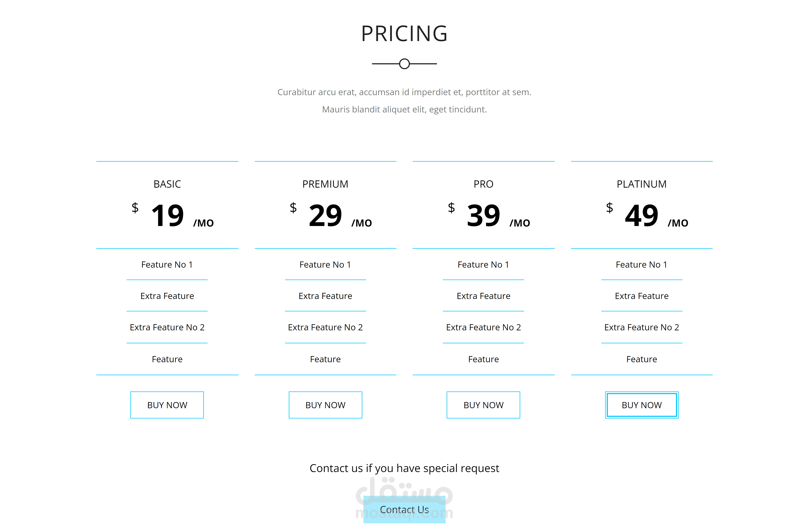
Task: Click the circle ornament below the PRICING heading
Action: (x=404, y=64)
